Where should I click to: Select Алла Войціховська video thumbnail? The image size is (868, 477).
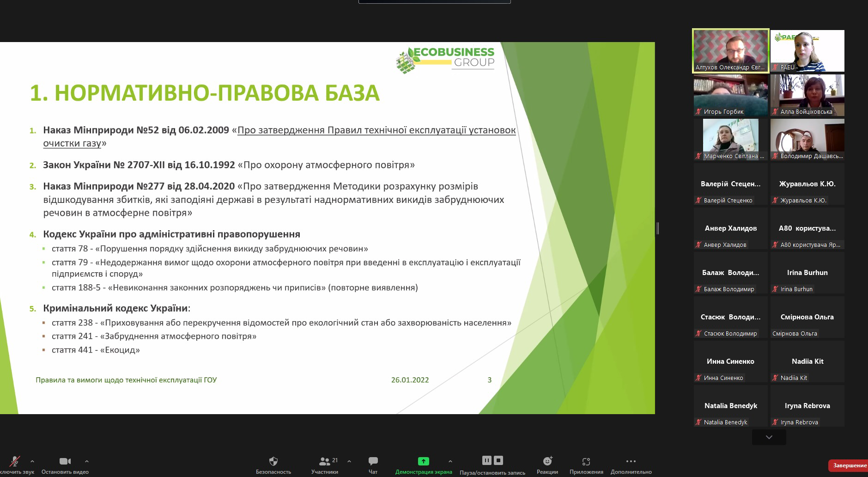[x=807, y=95]
